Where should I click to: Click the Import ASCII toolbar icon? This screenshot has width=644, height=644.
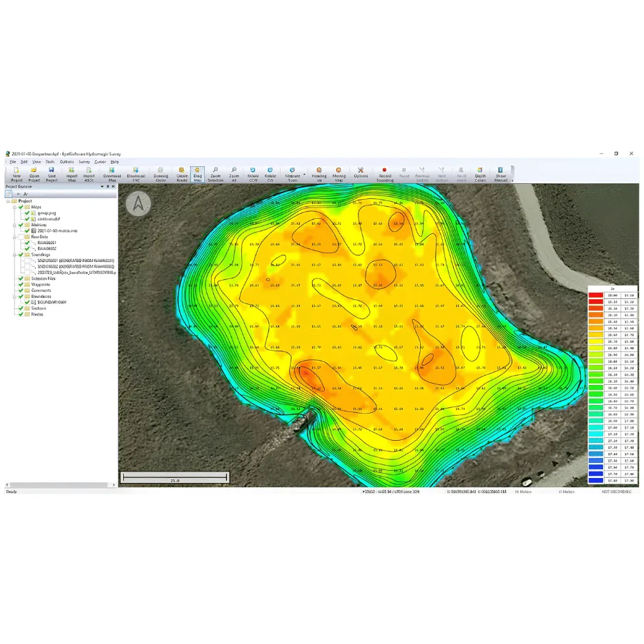click(89, 175)
